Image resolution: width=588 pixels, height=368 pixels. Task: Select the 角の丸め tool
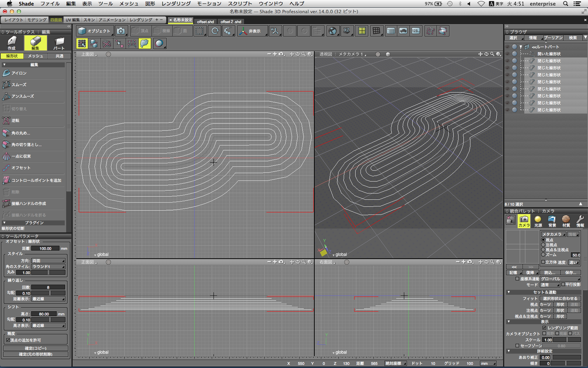[x=20, y=133]
